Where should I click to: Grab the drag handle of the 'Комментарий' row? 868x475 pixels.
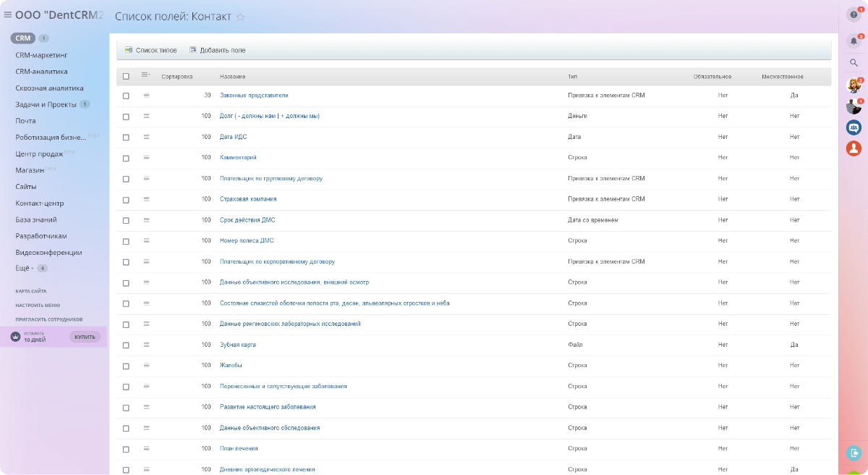pyautogui.click(x=146, y=157)
